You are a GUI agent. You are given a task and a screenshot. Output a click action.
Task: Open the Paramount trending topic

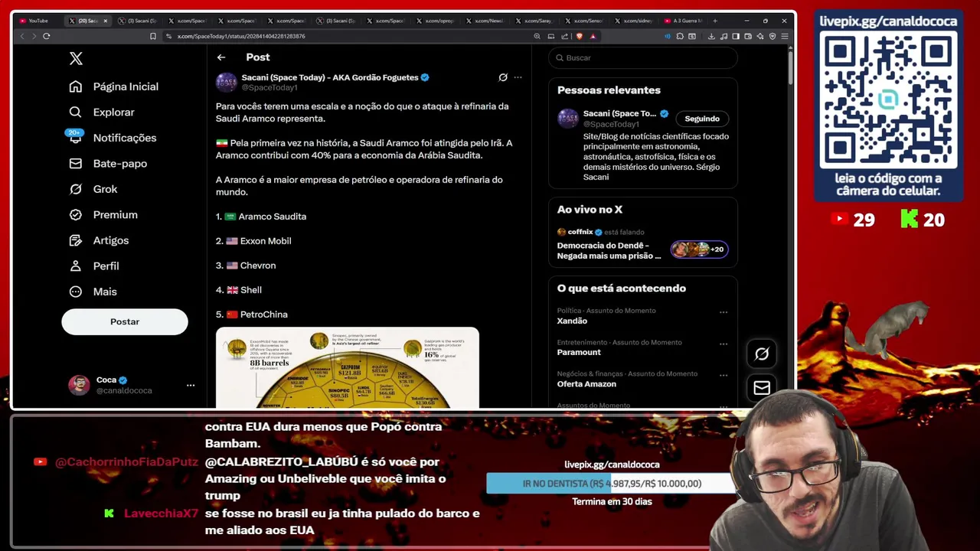pos(579,352)
